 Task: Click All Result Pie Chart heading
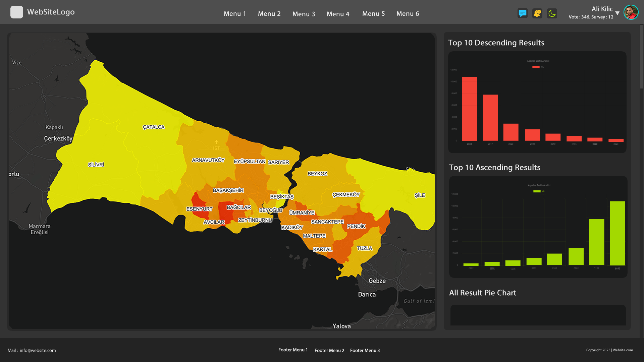pyautogui.click(x=483, y=293)
